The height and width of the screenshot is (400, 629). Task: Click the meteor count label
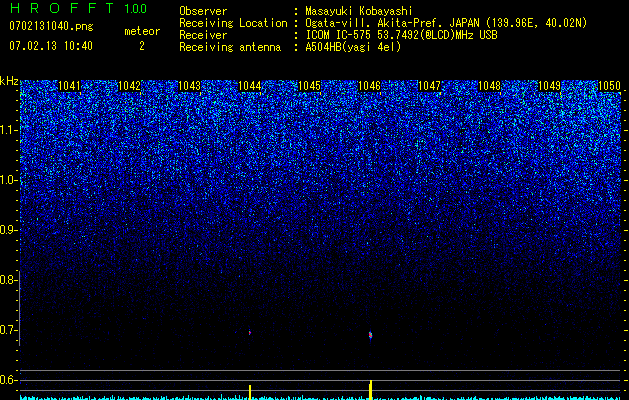142,31
